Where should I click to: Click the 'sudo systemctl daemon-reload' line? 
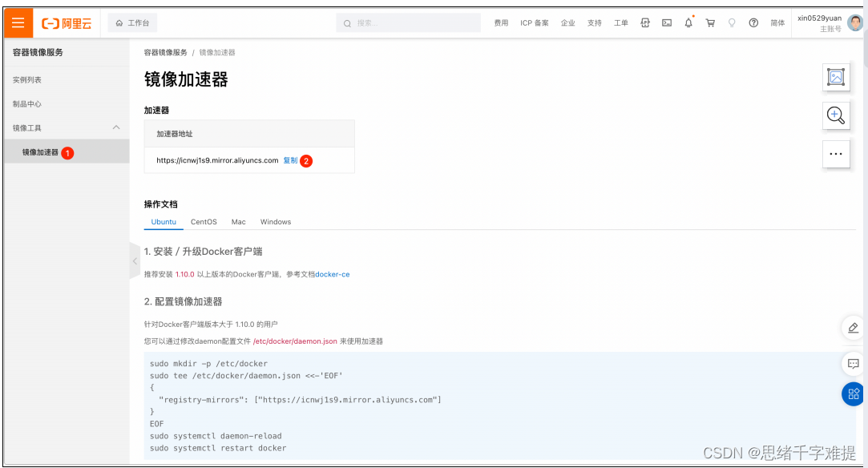[216, 436]
